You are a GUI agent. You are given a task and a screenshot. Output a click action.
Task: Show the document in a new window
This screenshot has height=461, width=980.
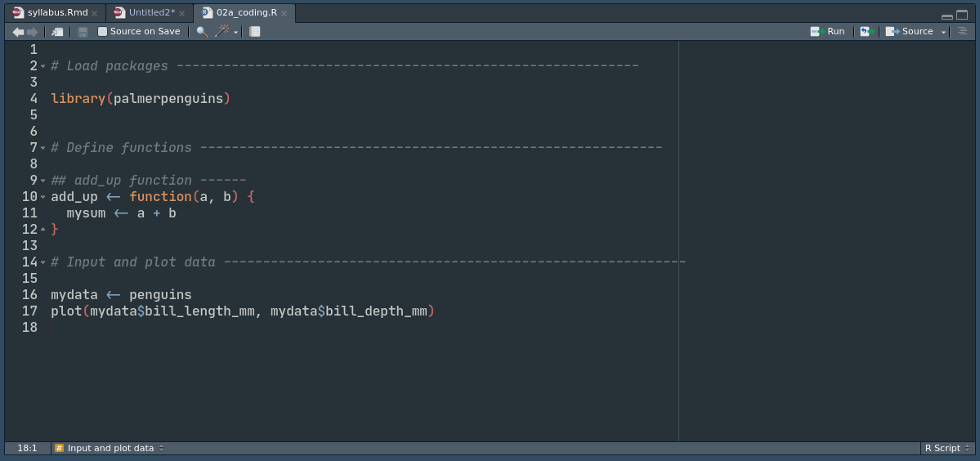point(57,32)
